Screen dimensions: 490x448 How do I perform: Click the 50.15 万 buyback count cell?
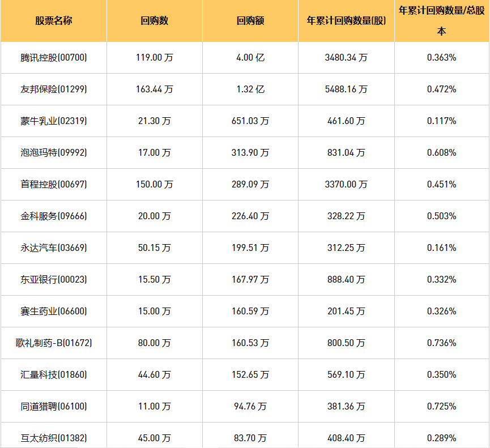click(155, 248)
